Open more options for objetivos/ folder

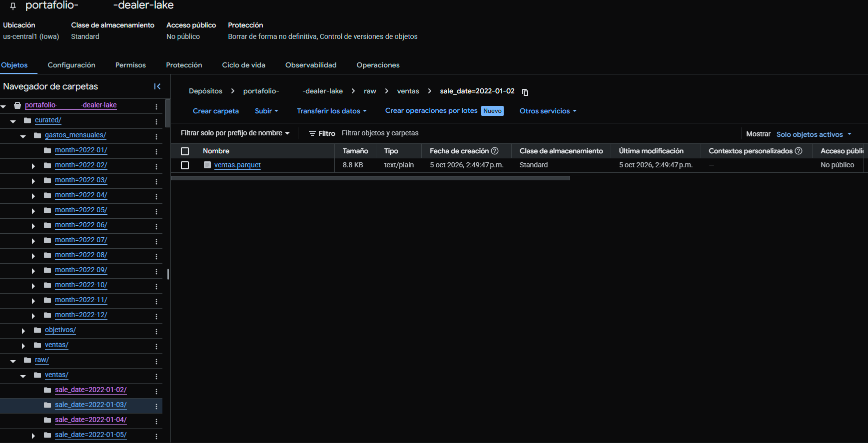pos(156,331)
